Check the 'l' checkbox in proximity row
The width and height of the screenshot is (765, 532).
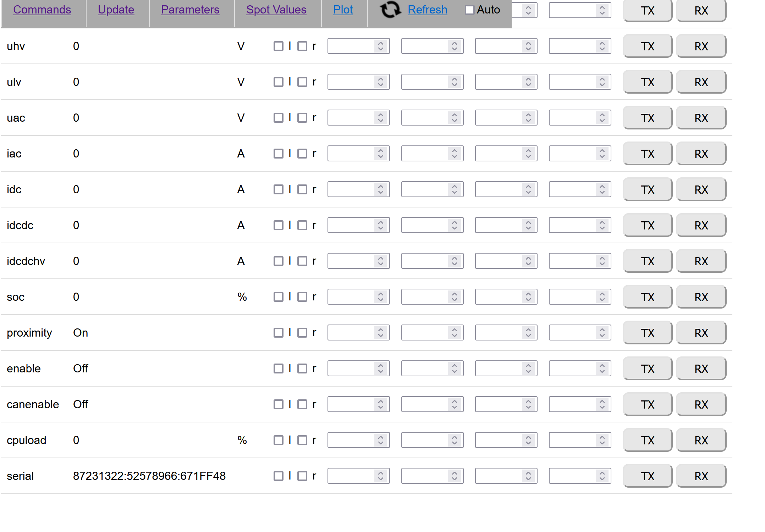pos(279,333)
